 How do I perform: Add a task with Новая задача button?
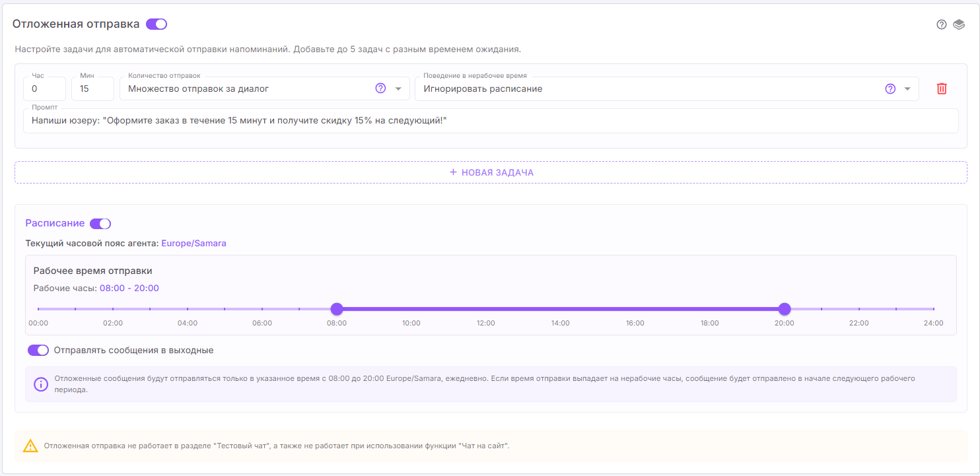(x=491, y=172)
